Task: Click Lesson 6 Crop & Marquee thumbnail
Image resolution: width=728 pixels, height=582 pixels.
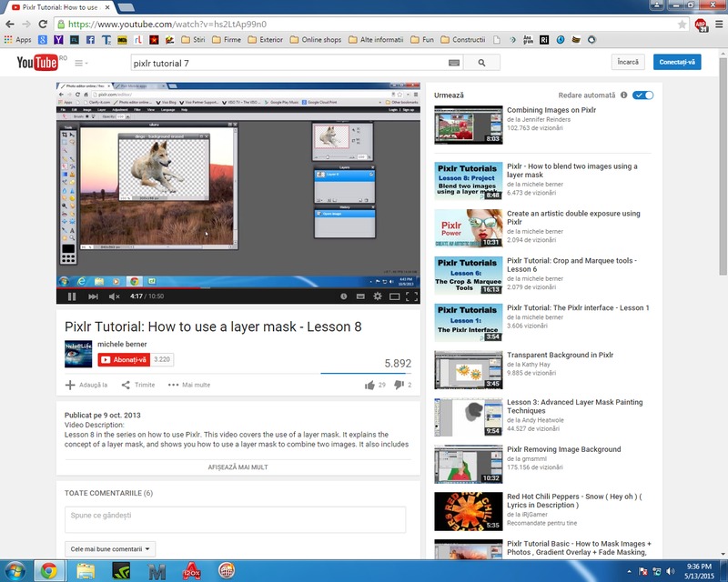Action: [469, 276]
